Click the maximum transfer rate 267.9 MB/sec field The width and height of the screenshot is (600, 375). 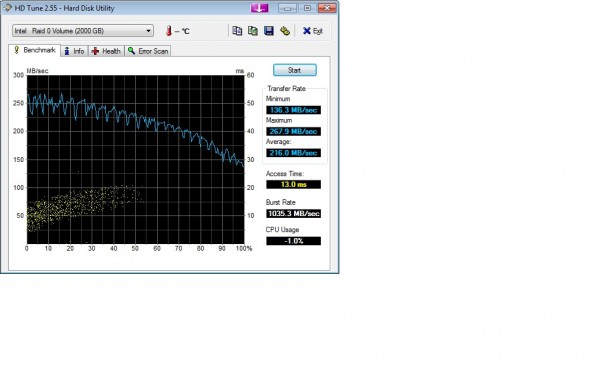293,132
